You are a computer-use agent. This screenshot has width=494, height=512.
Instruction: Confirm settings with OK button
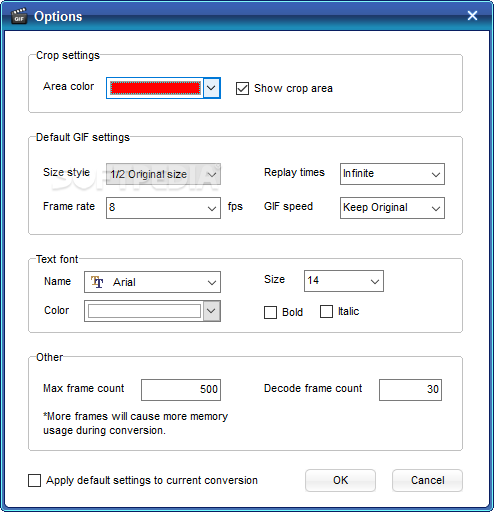(x=340, y=480)
